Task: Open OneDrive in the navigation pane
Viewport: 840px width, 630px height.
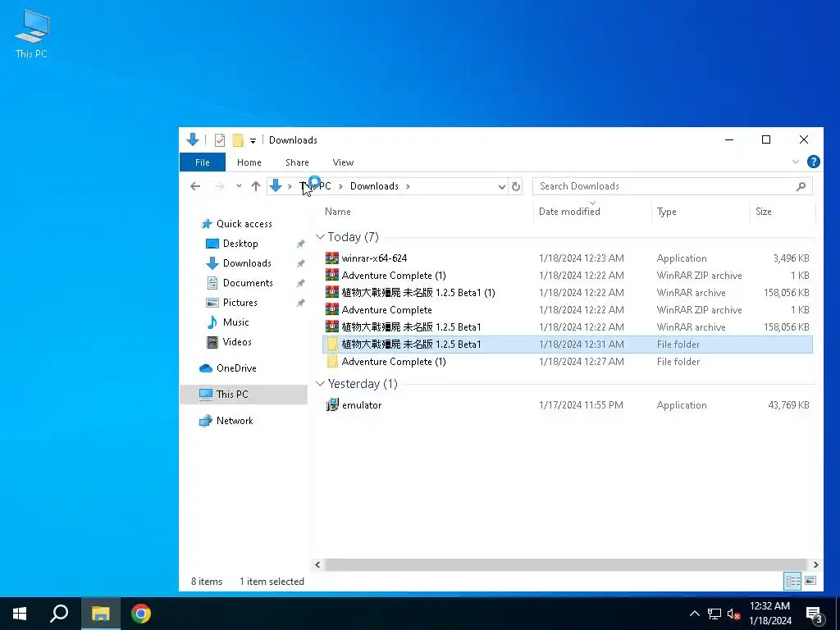Action: click(x=236, y=368)
